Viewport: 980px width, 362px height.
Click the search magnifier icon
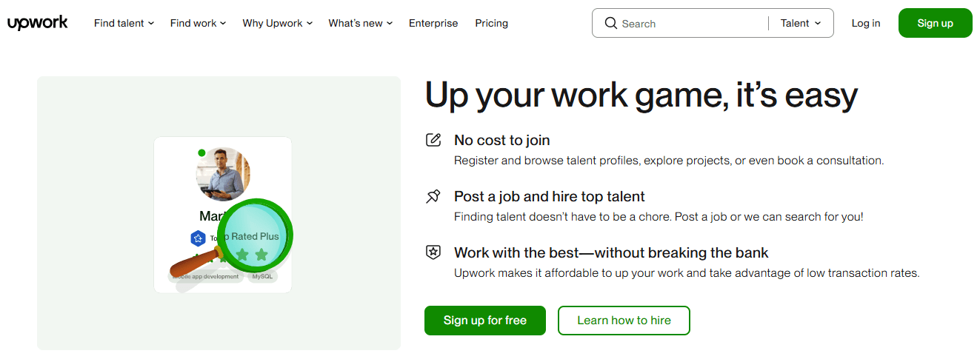click(x=611, y=23)
